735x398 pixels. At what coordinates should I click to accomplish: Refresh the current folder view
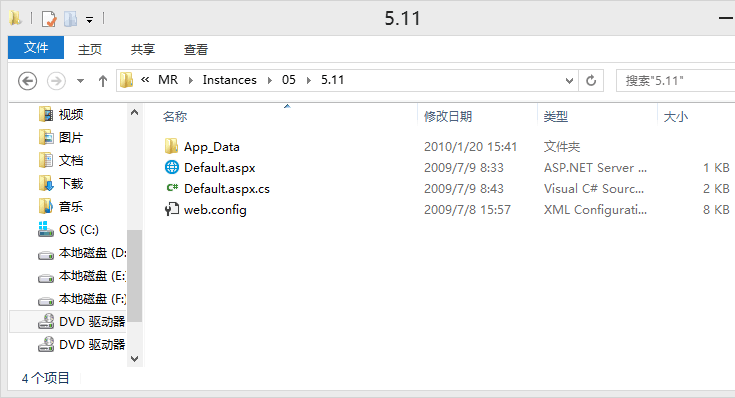coord(591,81)
